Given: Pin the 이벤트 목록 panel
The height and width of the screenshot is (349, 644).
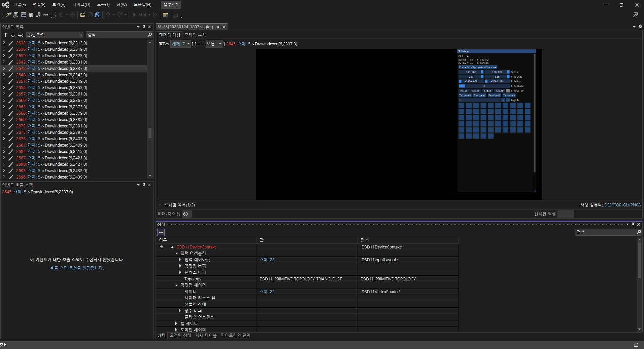Looking at the screenshot, I should point(143,27).
